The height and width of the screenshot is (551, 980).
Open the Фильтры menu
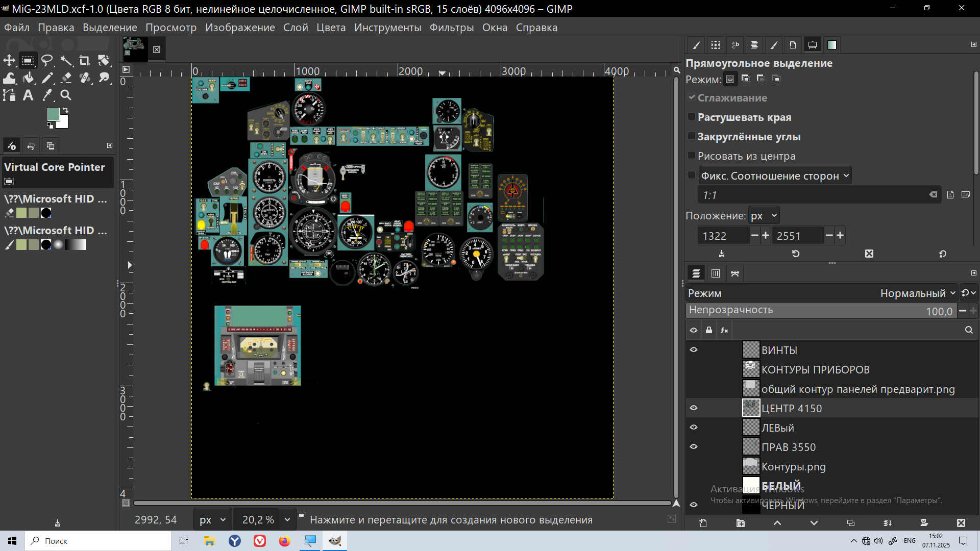coord(451,28)
